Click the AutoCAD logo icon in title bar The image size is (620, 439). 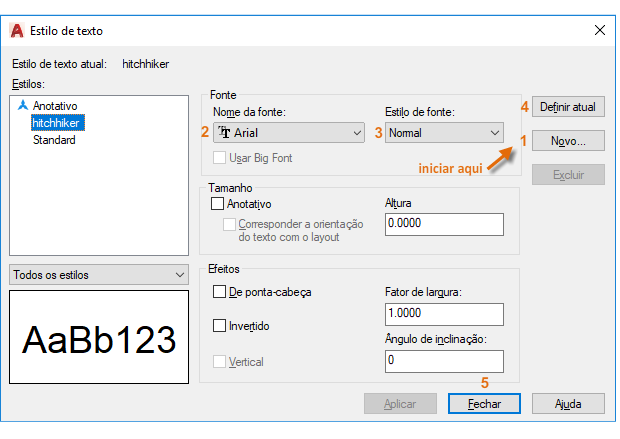[17, 31]
